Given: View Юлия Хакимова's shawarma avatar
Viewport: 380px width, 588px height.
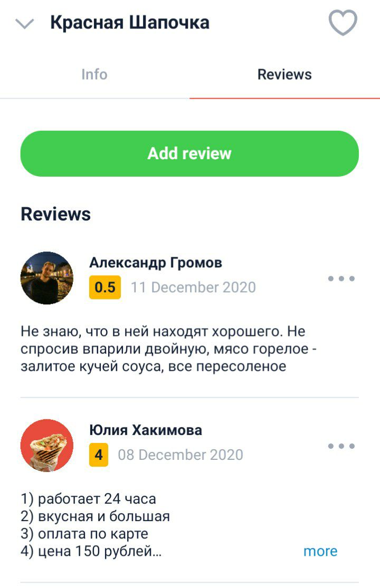Looking at the screenshot, I should coord(47,446).
